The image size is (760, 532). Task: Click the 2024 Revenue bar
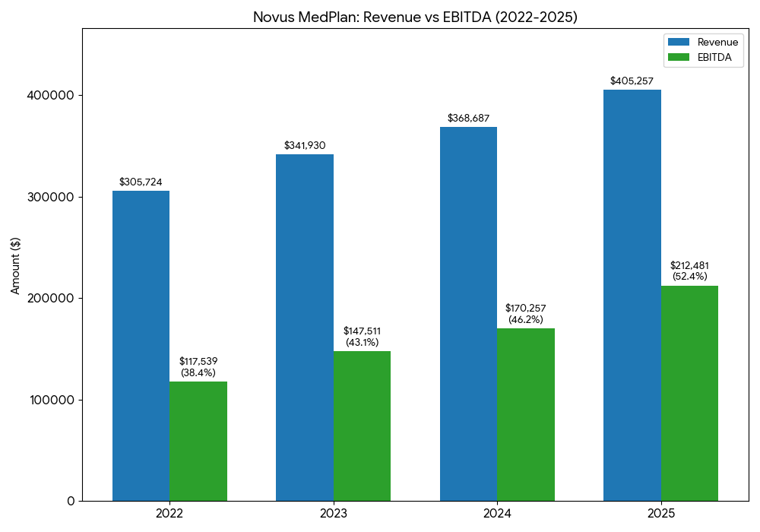(x=468, y=314)
